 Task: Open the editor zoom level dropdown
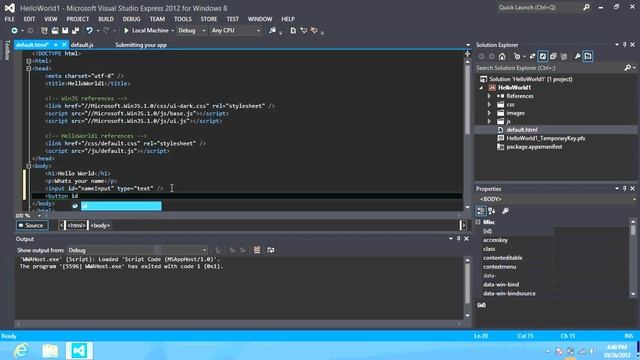(39, 216)
